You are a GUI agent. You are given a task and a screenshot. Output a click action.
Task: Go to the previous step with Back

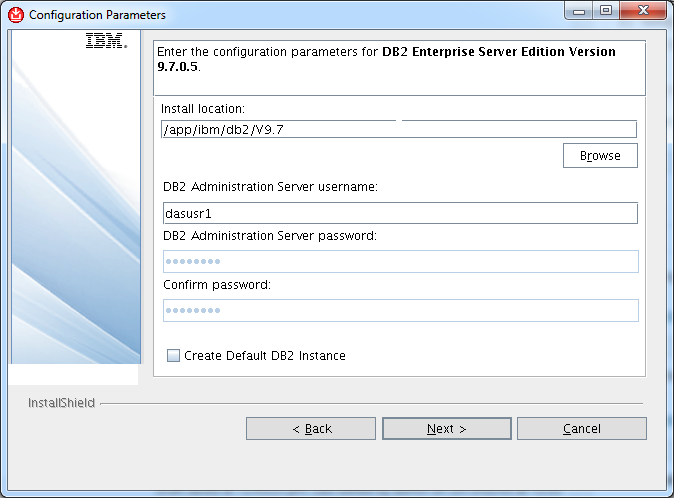tap(311, 428)
